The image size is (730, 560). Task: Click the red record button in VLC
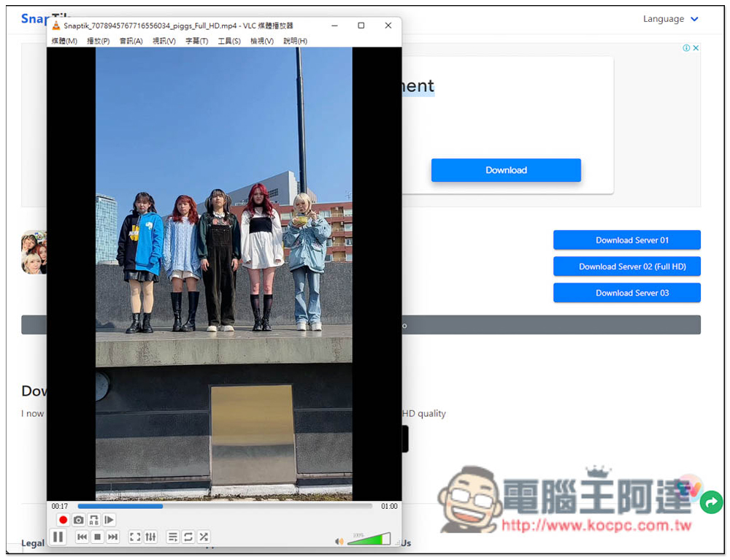[63, 520]
